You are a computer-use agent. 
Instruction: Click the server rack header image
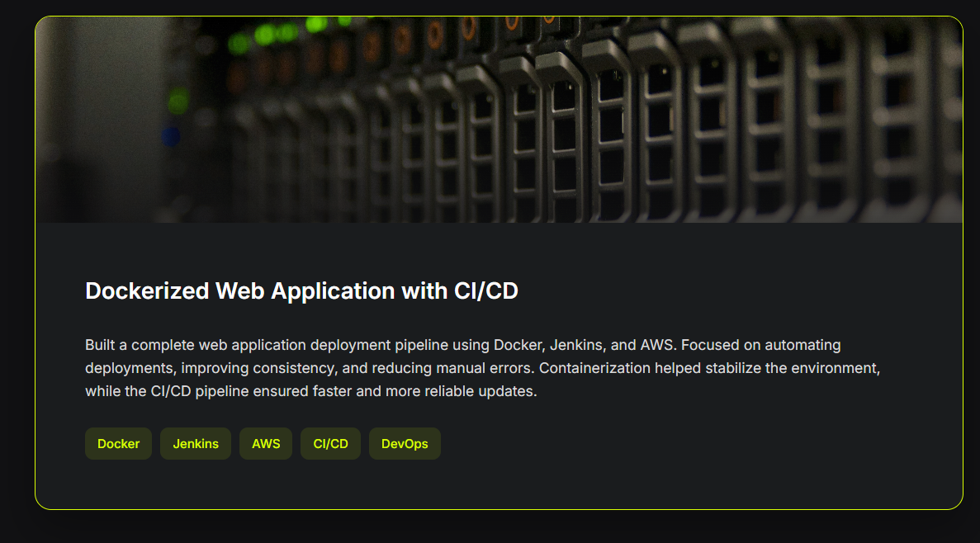499,120
